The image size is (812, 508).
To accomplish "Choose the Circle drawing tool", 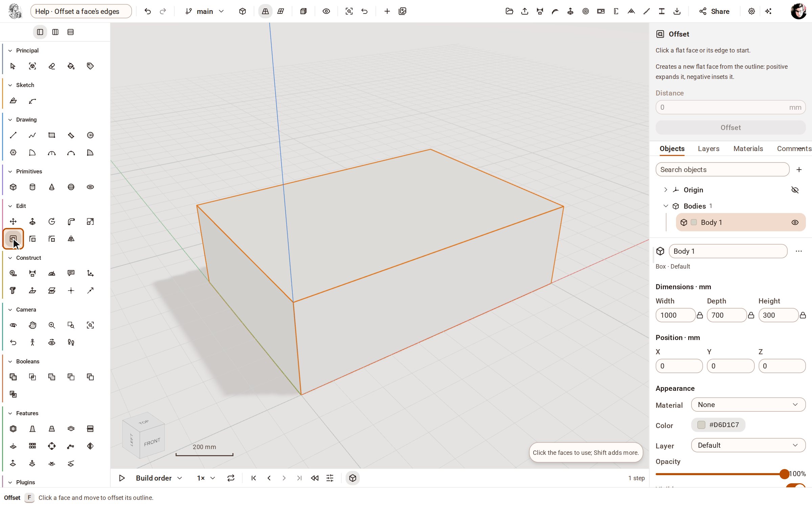I will 90,135.
